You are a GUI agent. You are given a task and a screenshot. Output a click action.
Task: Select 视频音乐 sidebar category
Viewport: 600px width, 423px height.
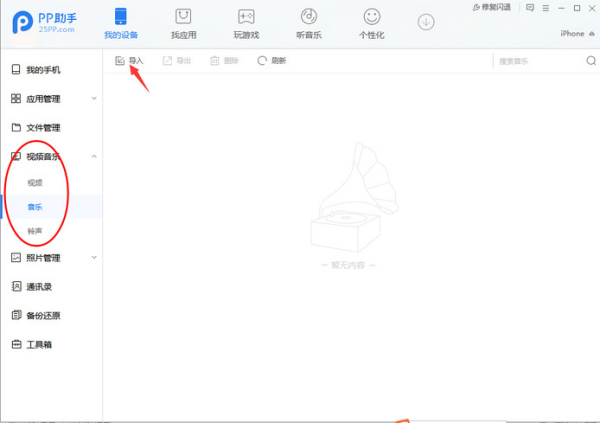point(43,156)
